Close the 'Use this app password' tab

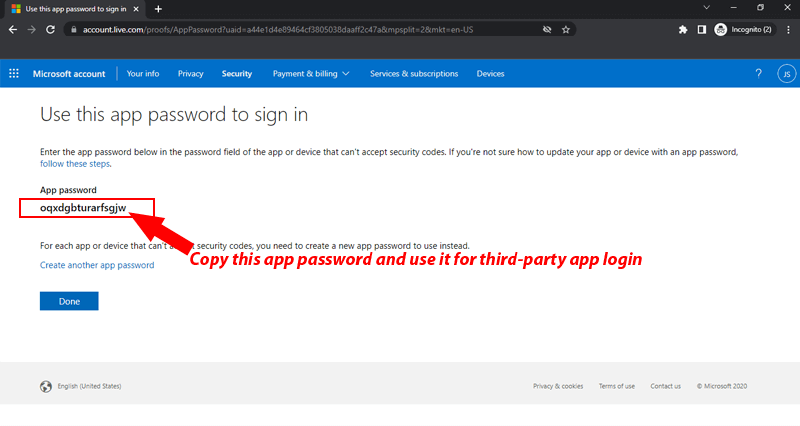tap(136, 9)
